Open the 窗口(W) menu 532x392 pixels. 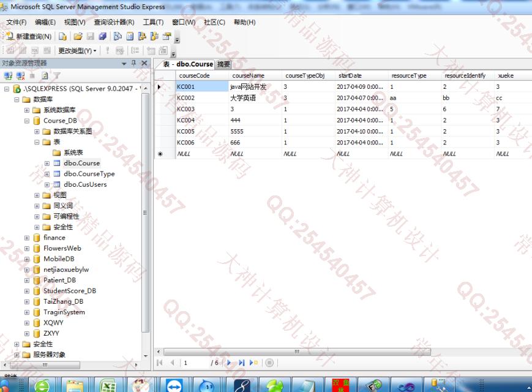click(x=184, y=23)
